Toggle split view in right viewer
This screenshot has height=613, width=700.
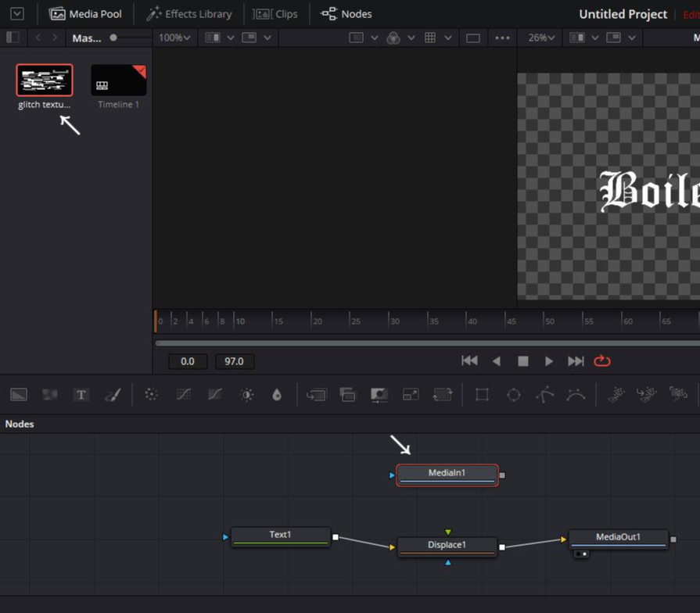[x=577, y=38]
